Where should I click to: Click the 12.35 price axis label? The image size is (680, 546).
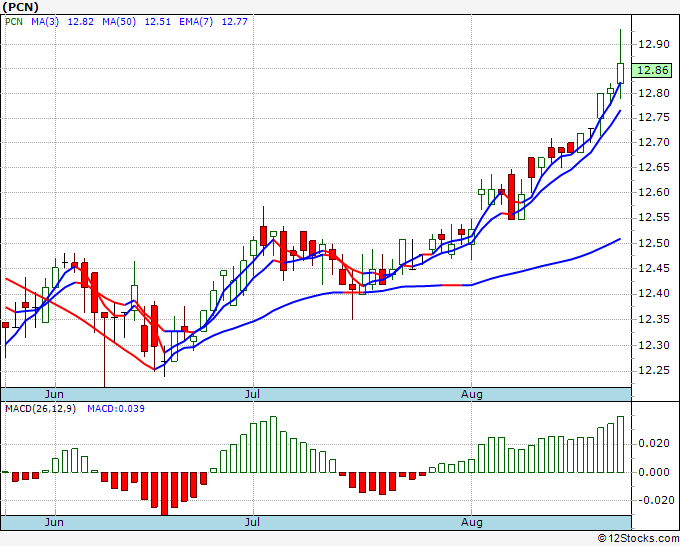tap(654, 320)
